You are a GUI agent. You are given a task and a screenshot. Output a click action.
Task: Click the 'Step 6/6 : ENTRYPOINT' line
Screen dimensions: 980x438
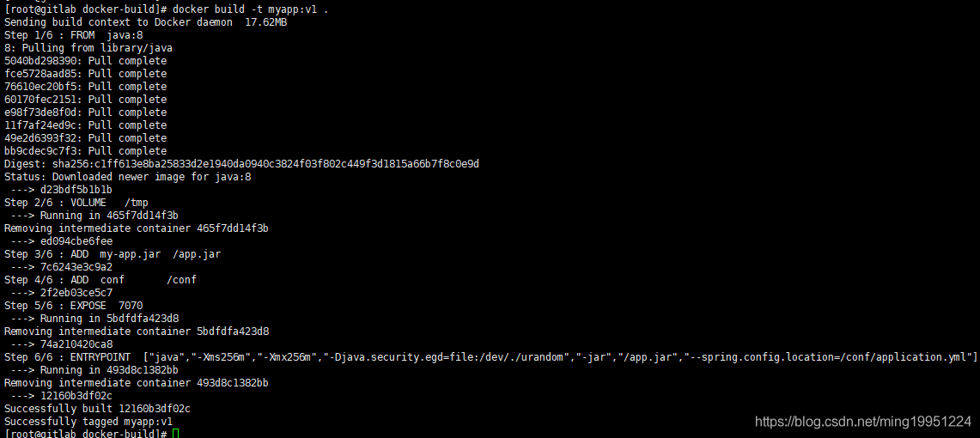(x=490, y=356)
